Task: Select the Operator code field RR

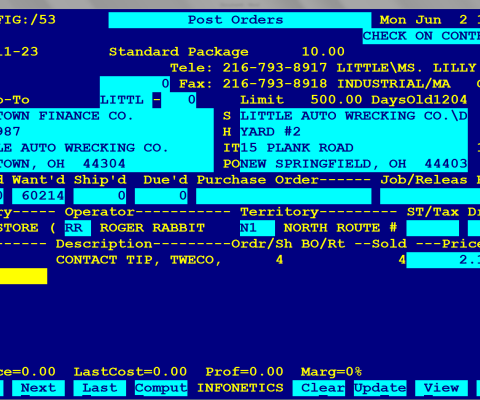Action: [x=78, y=228]
